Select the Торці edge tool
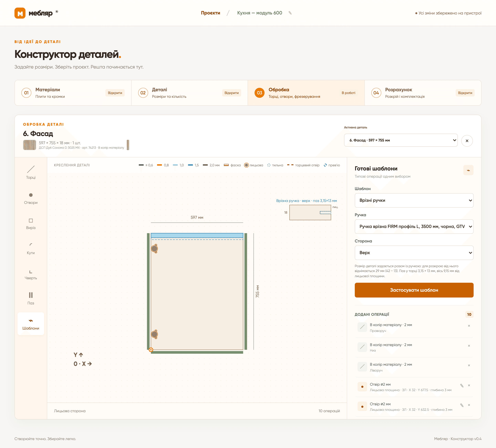The height and width of the screenshot is (448, 496). pos(31,173)
